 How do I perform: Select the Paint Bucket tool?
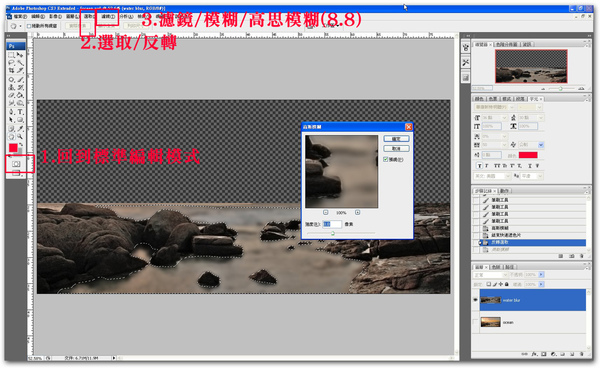tap(20, 95)
